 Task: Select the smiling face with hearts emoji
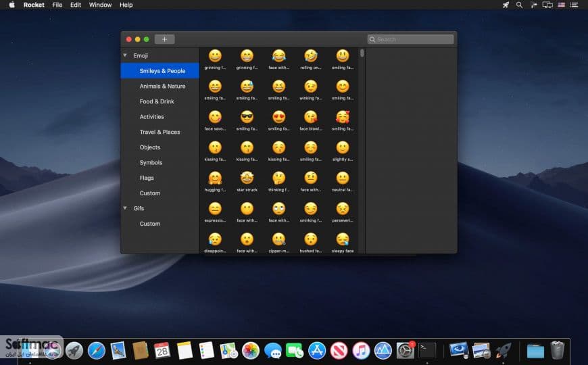343,117
